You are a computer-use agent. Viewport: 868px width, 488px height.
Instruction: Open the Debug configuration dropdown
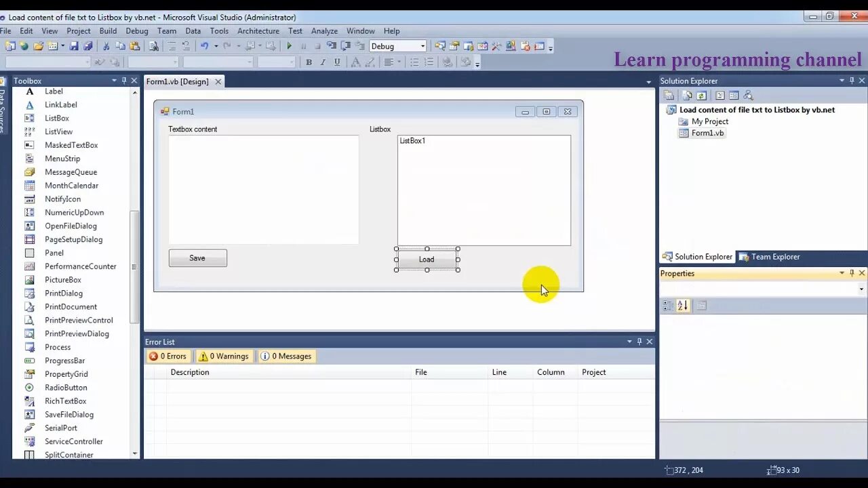[422, 46]
